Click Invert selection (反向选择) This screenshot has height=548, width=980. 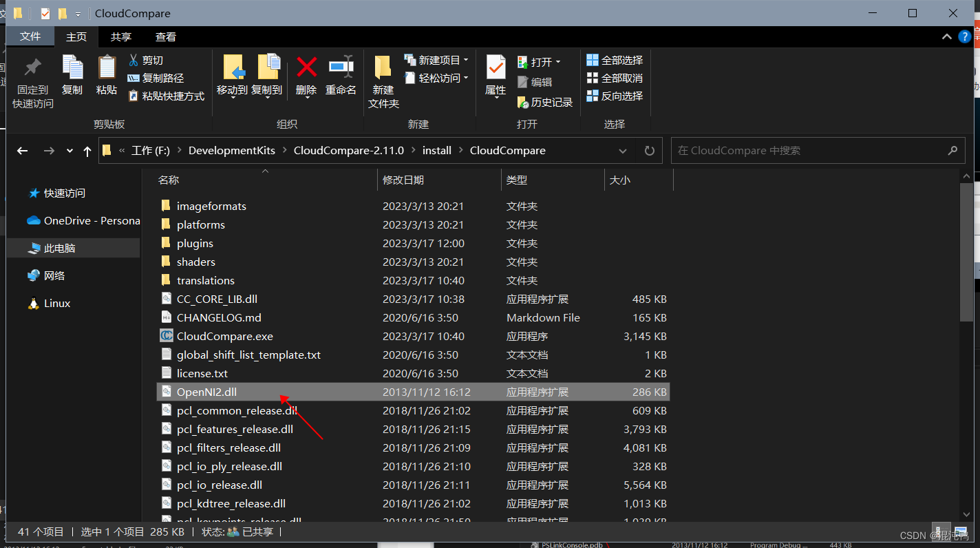pos(615,96)
